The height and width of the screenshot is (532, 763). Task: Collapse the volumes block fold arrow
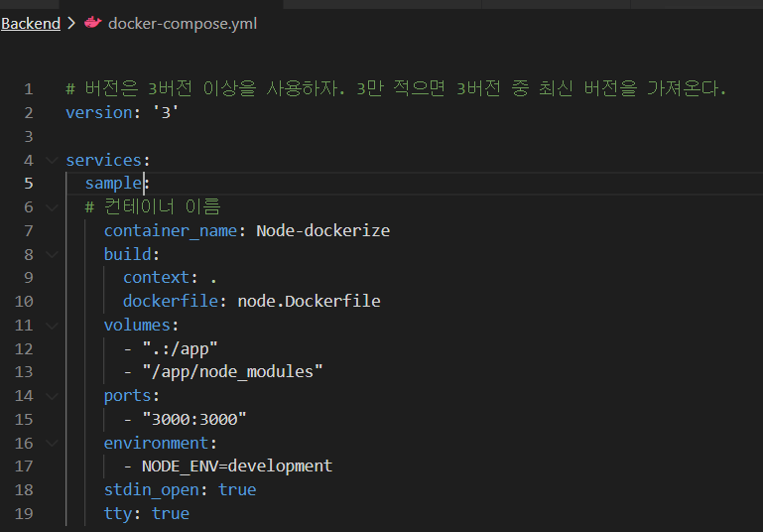[52, 326]
